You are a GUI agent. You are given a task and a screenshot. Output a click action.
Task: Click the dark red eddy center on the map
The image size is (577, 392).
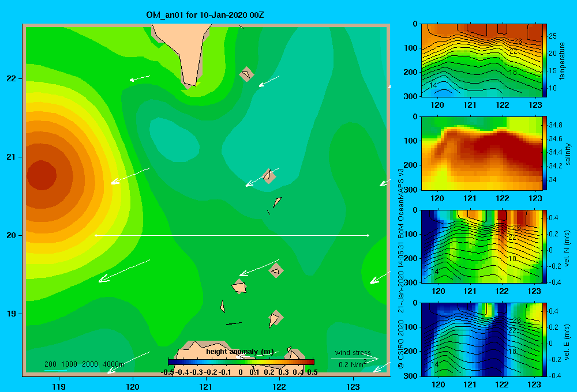pos(42,175)
